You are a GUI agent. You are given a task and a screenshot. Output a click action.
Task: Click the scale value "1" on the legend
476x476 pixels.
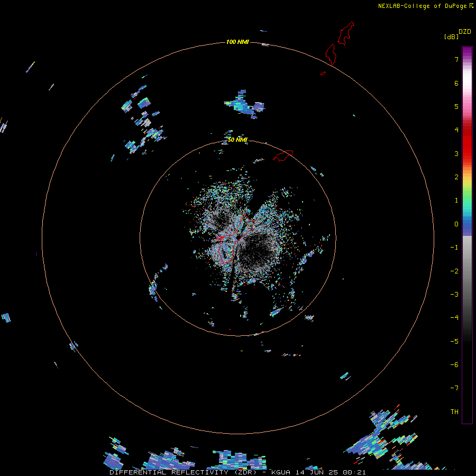(456, 200)
